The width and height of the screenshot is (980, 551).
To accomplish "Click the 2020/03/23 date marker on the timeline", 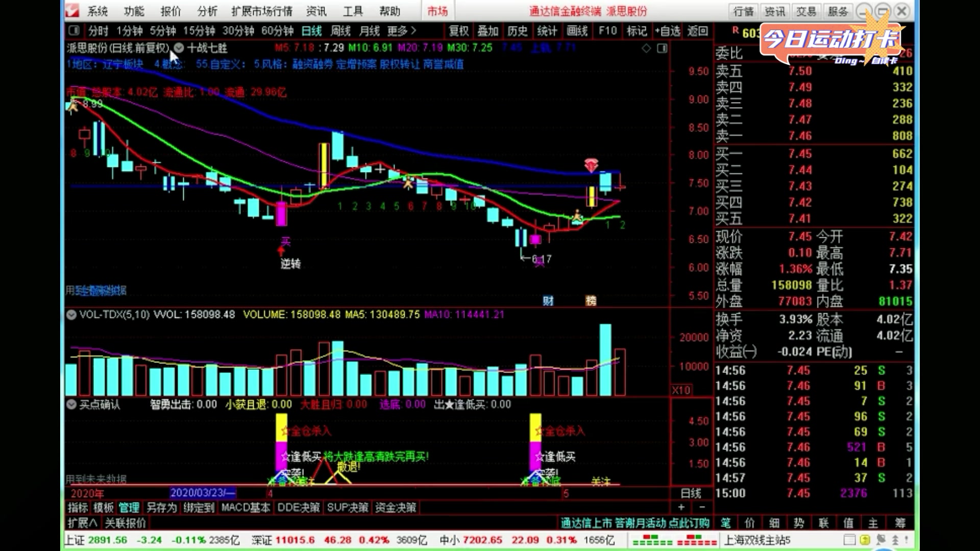I will click(202, 493).
